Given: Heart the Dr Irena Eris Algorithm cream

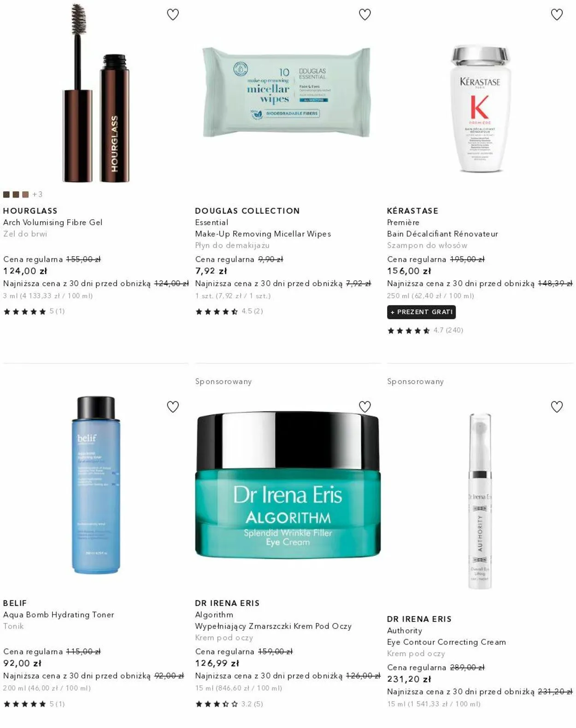Looking at the screenshot, I should [365, 407].
